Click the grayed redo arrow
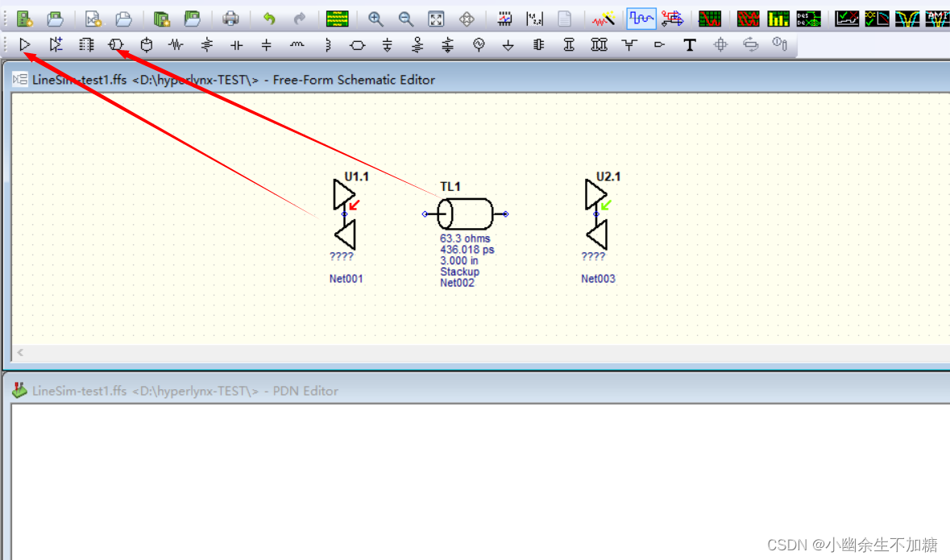This screenshot has height=560, width=950. click(299, 19)
